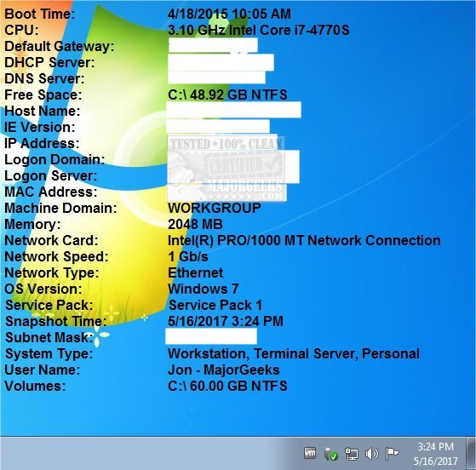Image resolution: width=476 pixels, height=470 pixels.
Task: Click the "MAC Address:" label
Action: [51, 192]
